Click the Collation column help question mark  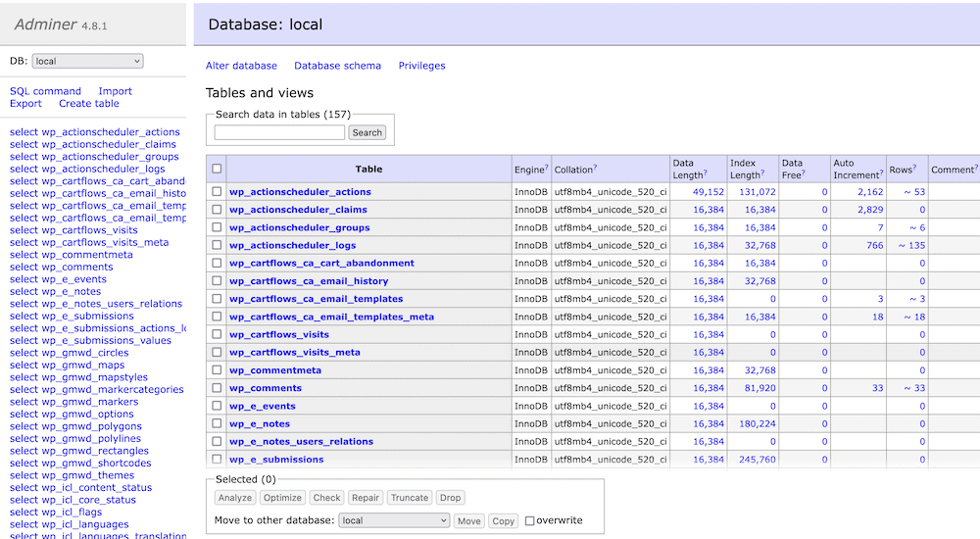[595, 167]
